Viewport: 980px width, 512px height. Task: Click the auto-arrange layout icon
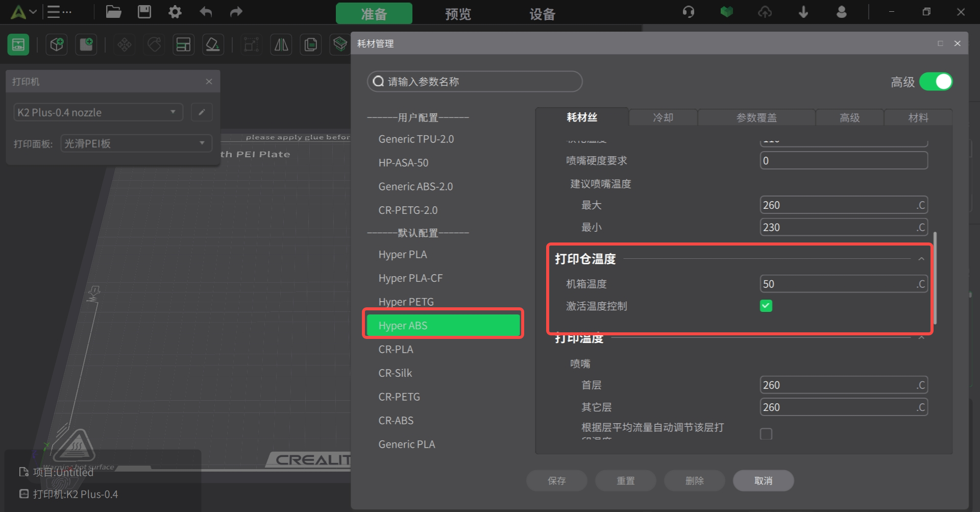[x=183, y=45]
